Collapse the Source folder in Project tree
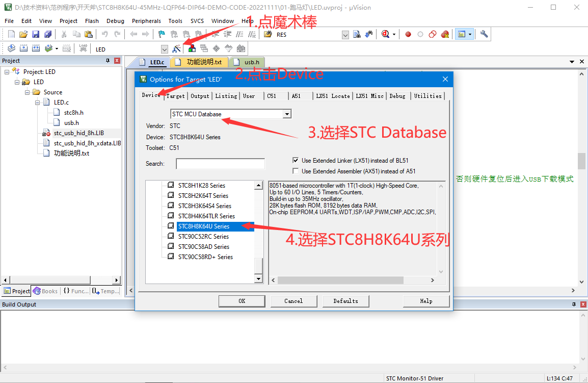The width and height of the screenshot is (588, 383). pyautogui.click(x=26, y=92)
